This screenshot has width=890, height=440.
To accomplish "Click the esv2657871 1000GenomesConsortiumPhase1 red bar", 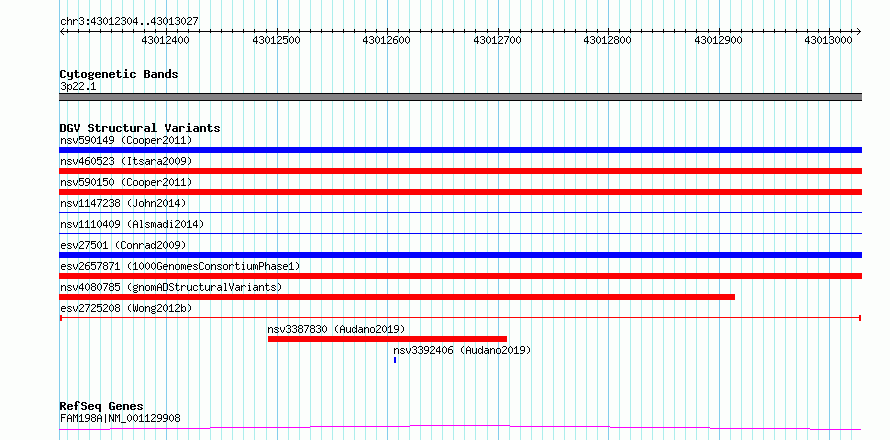I will point(460,276).
